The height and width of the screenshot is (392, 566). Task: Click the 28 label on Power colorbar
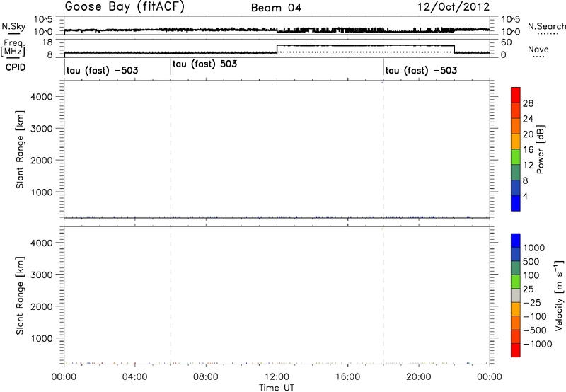tap(528, 103)
